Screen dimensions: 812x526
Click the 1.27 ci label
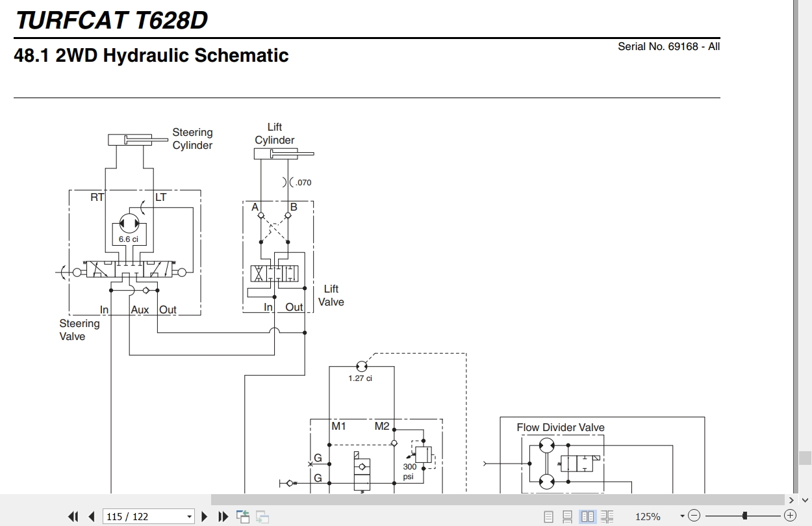(x=361, y=378)
